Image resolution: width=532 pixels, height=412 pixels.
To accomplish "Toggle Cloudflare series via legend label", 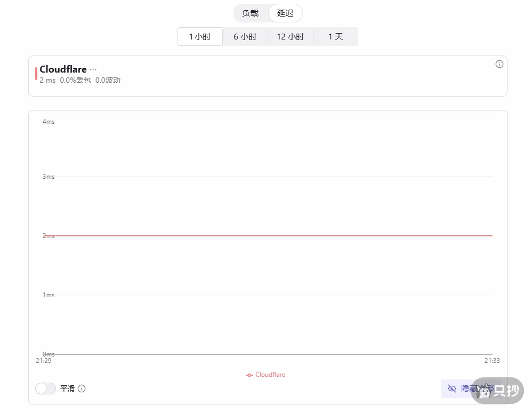I will pyautogui.click(x=270, y=375).
